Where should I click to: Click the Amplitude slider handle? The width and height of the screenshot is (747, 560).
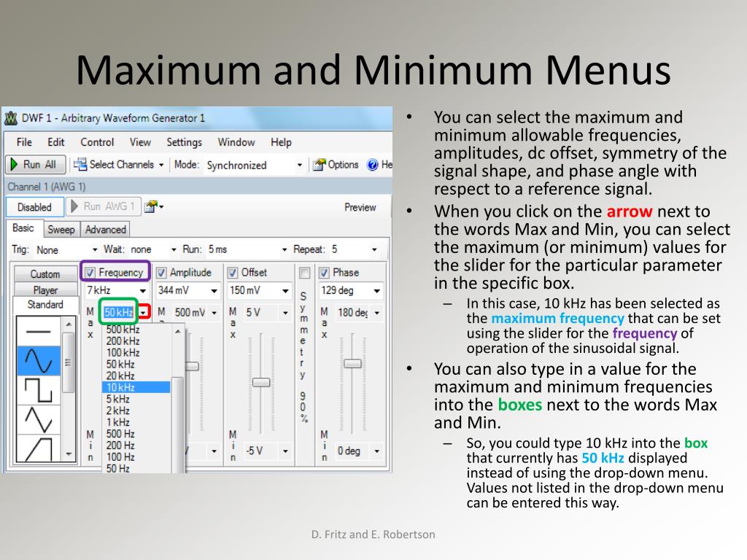tap(192, 366)
